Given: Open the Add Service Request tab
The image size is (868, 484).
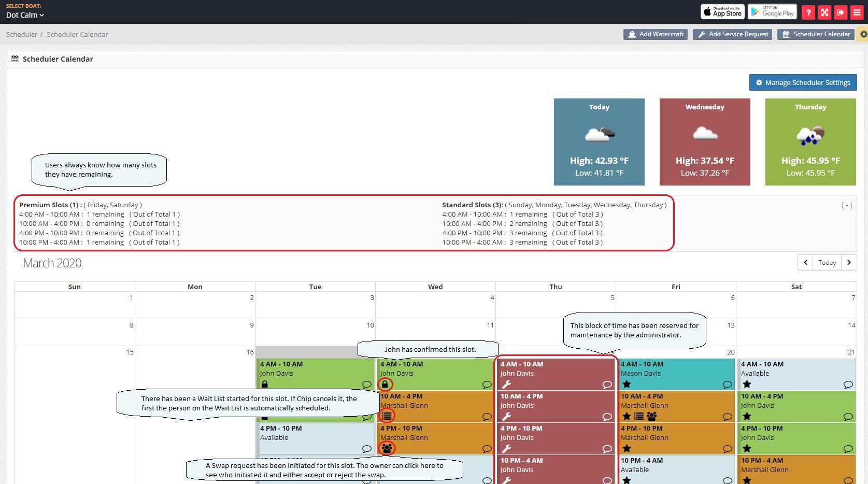Looking at the screenshot, I should pos(732,34).
